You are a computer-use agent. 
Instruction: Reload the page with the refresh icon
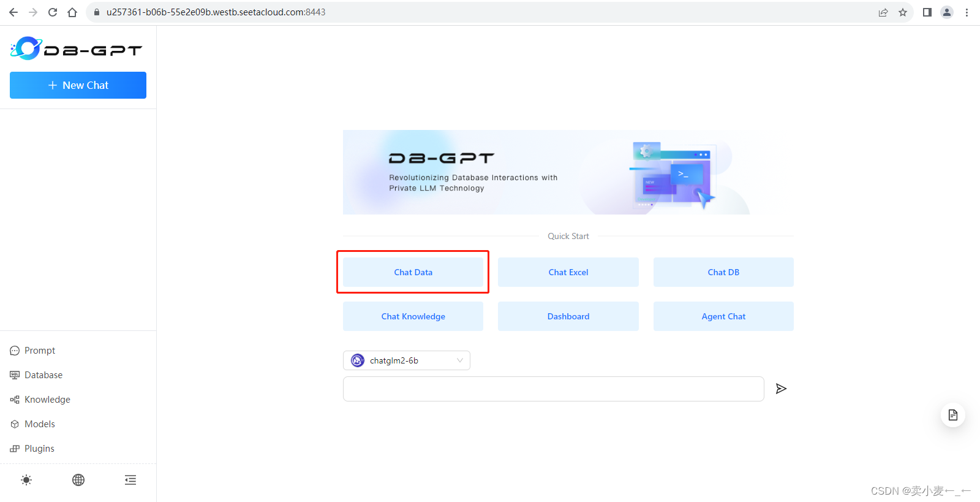53,12
